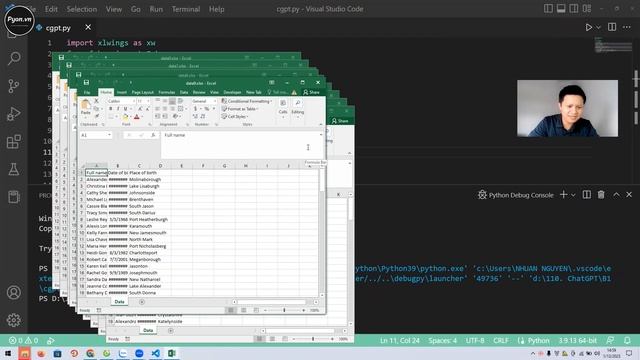Click zoom slider in front Excel status bar
Screen dimensions: 640x360
point(284,310)
